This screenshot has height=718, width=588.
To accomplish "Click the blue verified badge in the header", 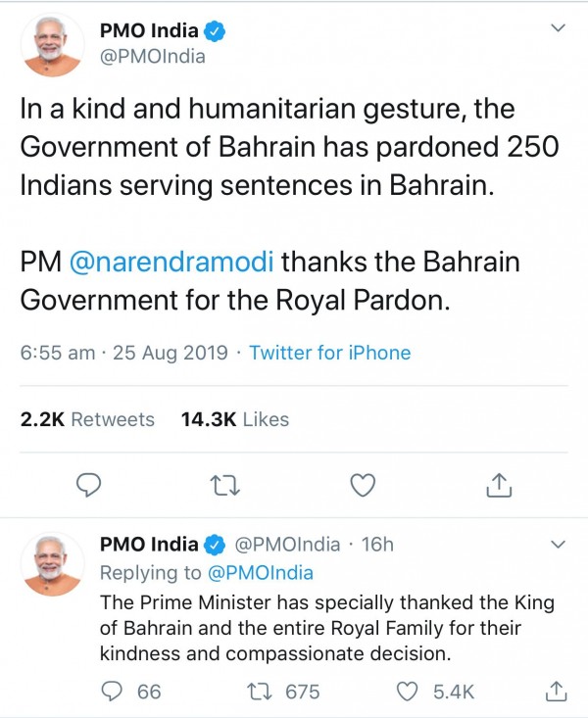I will [216, 31].
